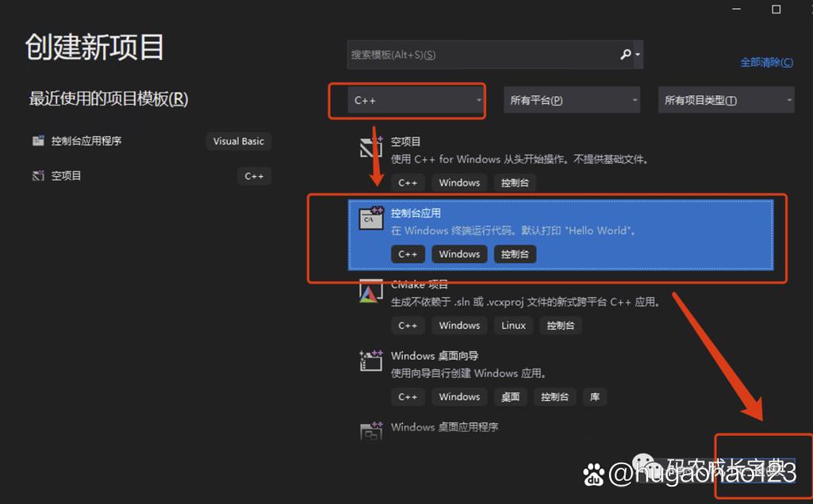Click the 库 tag on Windows 桌面向导
This screenshot has height=504, width=813.
pos(595,396)
